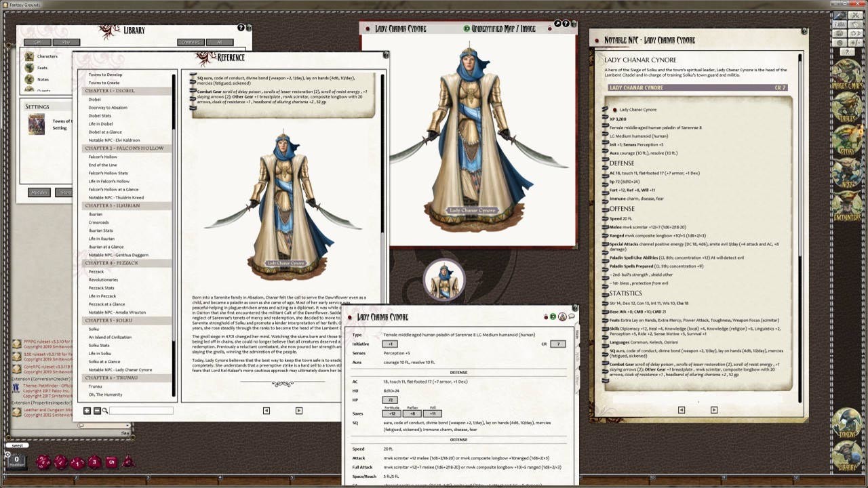This screenshot has width=868, height=488.
Task: Open the magnifier search in the Reference window
Action: (104, 410)
